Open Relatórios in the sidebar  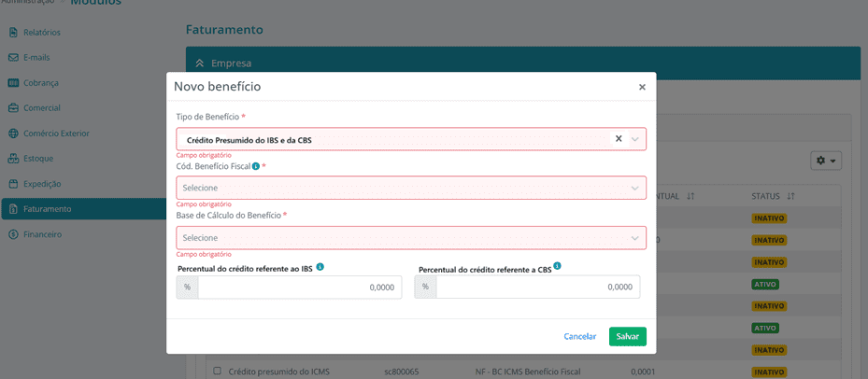click(x=42, y=32)
